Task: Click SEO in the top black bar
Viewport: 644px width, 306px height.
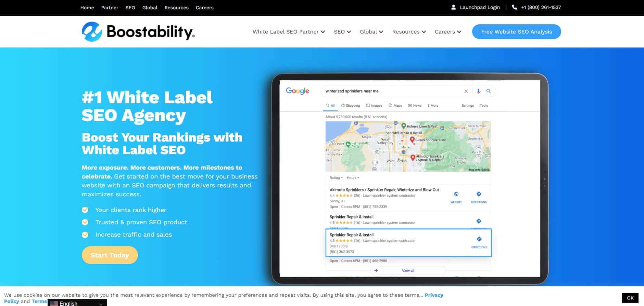Action: 130,8
